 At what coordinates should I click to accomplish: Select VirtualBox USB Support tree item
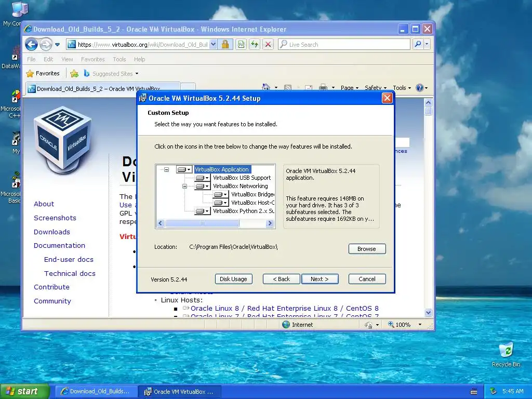(x=242, y=178)
